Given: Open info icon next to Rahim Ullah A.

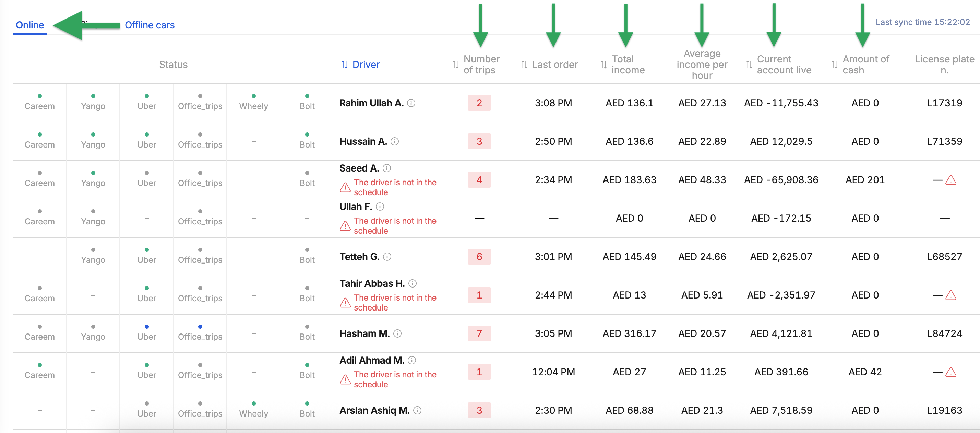Looking at the screenshot, I should pos(411,103).
